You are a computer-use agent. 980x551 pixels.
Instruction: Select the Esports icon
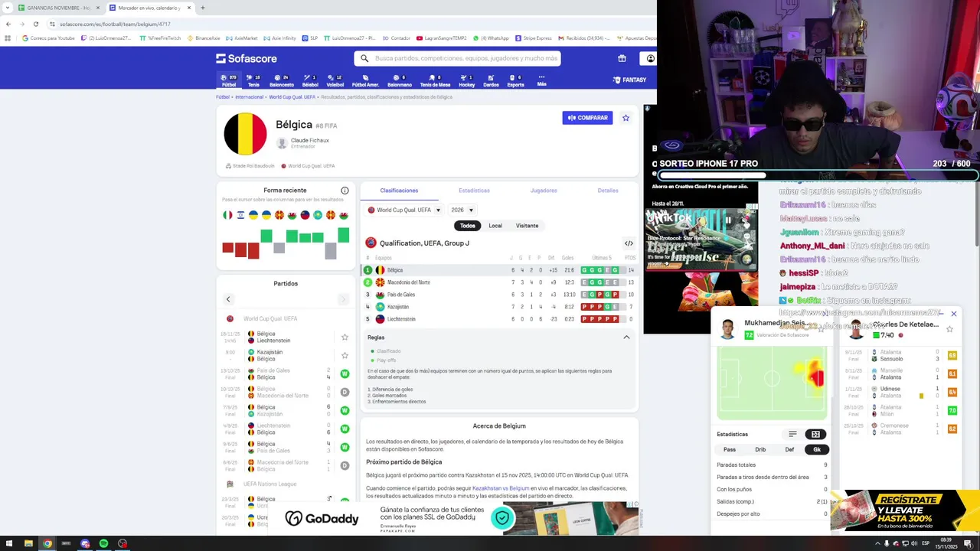point(515,80)
